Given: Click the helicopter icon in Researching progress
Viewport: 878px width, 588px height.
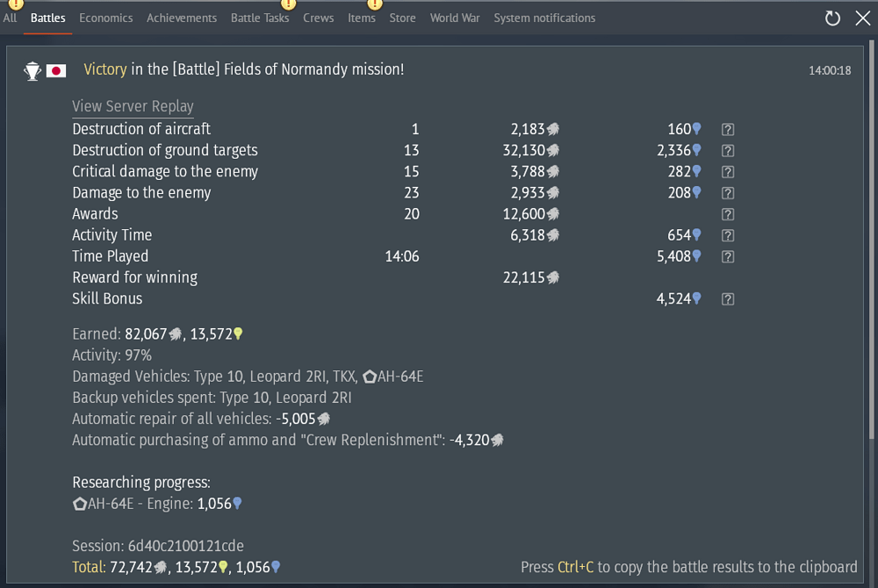Looking at the screenshot, I should (80, 504).
